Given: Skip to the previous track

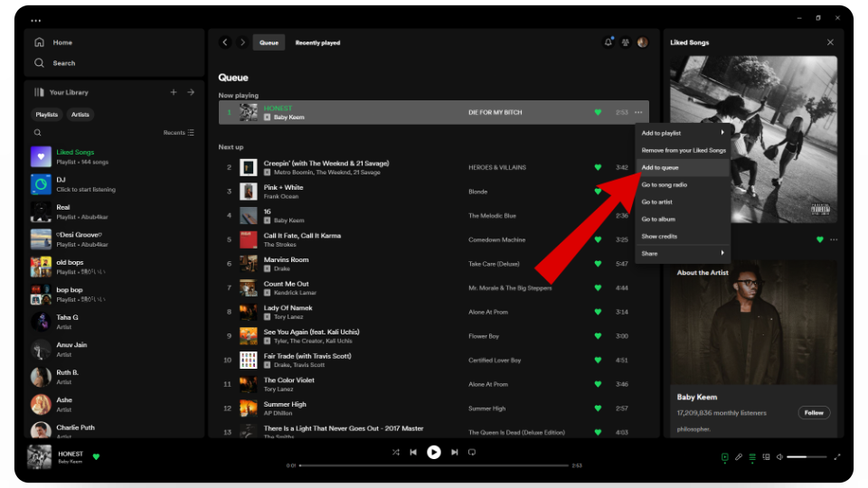Looking at the screenshot, I should [x=413, y=452].
